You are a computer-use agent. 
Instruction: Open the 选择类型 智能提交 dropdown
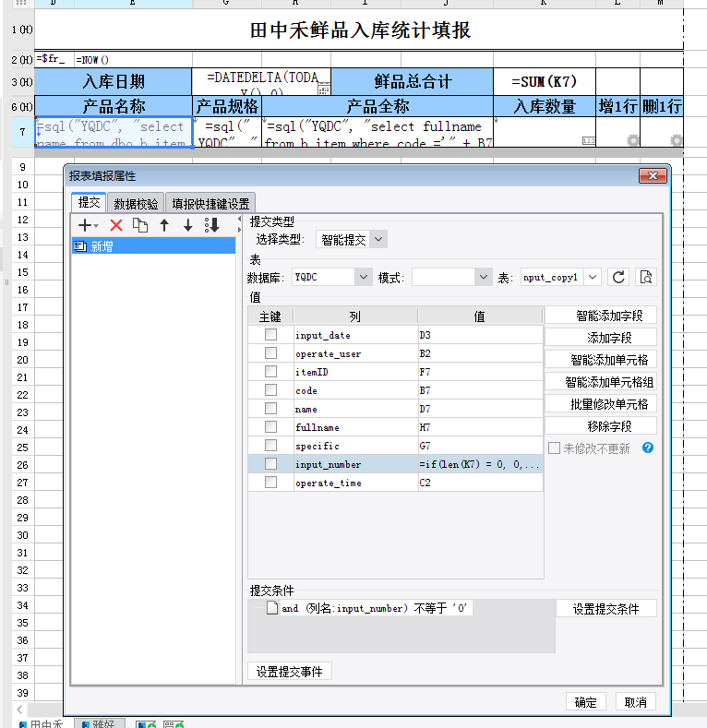[x=378, y=240]
